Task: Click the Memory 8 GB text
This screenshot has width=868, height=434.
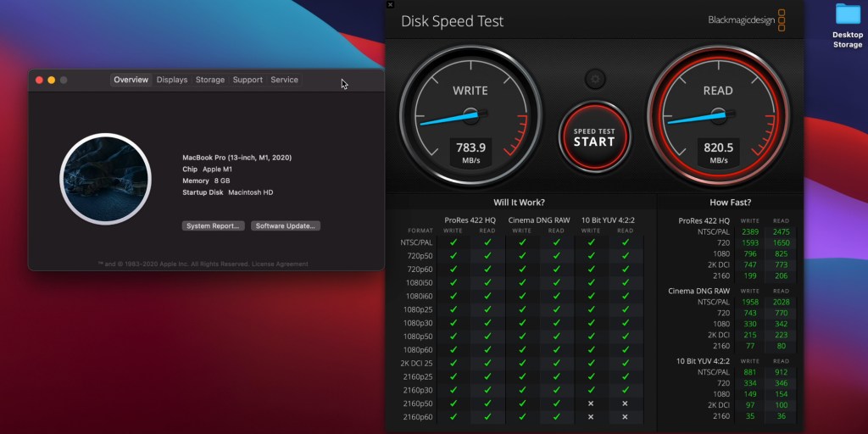Action: pos(206,181)
